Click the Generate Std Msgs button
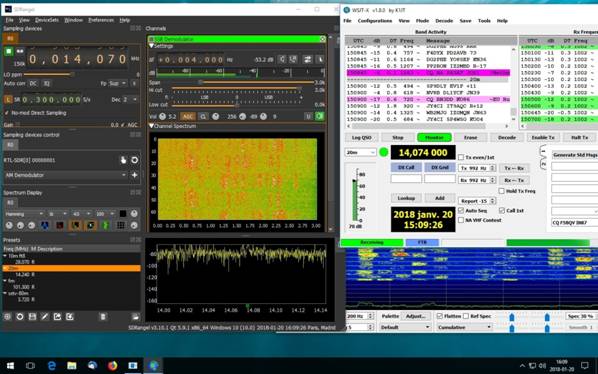 575,155
